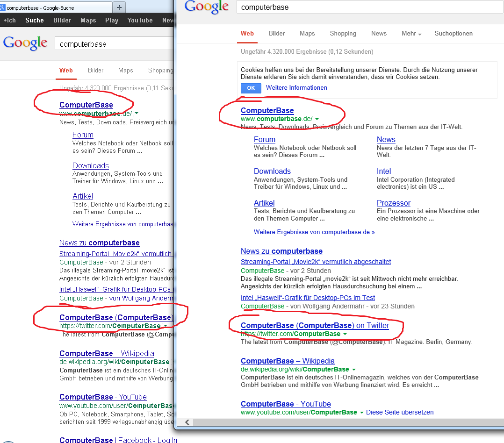The height and width of the screenshot is (443, 504).
Task: Open the Weitere Informationen cookie link
Action: click(296, 88)
